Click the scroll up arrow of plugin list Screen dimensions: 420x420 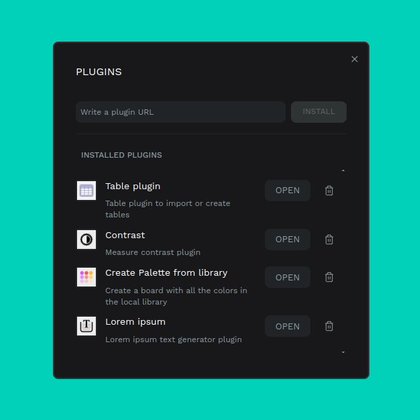click(343, 171)
